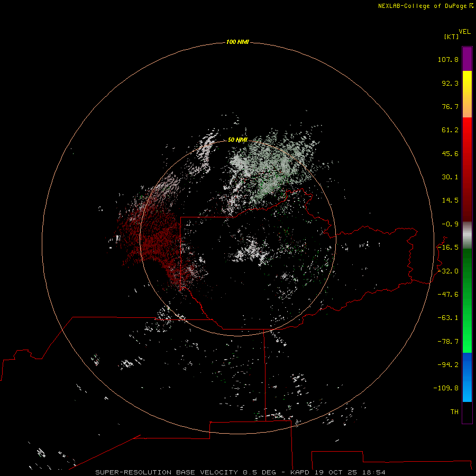Click the 45.6 legend value
This screenshot has width=476, height=476.
click(x=450, y=153)
